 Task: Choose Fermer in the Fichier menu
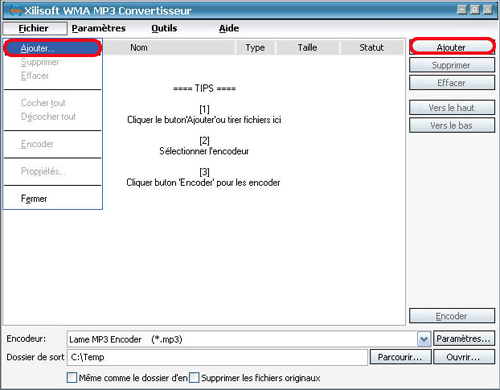(x=52, y=199)
